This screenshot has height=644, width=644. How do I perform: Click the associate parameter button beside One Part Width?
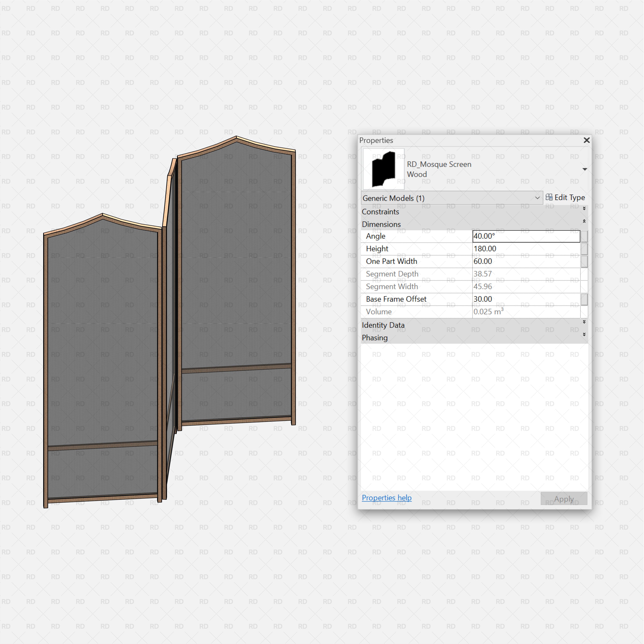584,261
